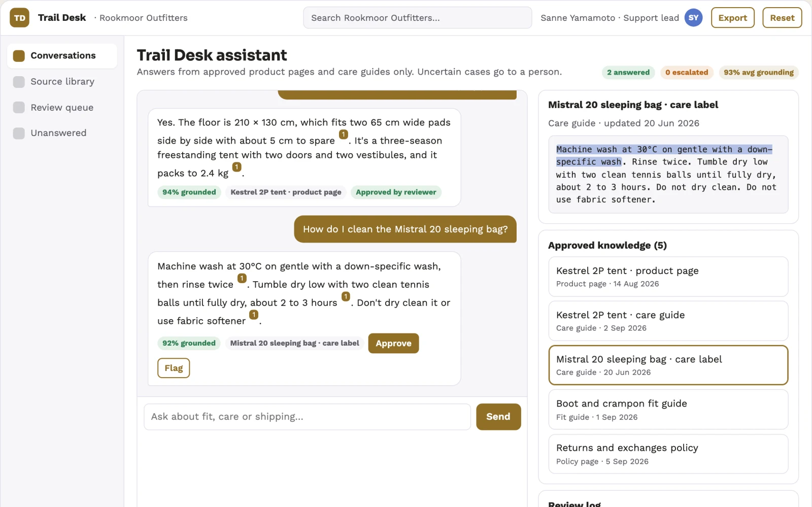Click the "92% grounded" badge
Viewport: 812px width, 507px height.
[189, 344]
